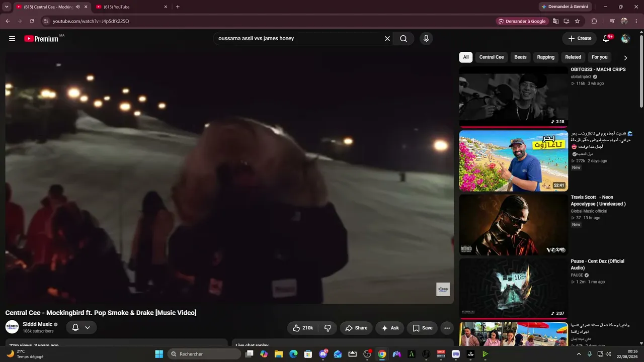Click Demander à Google lens button

point(522,21)
